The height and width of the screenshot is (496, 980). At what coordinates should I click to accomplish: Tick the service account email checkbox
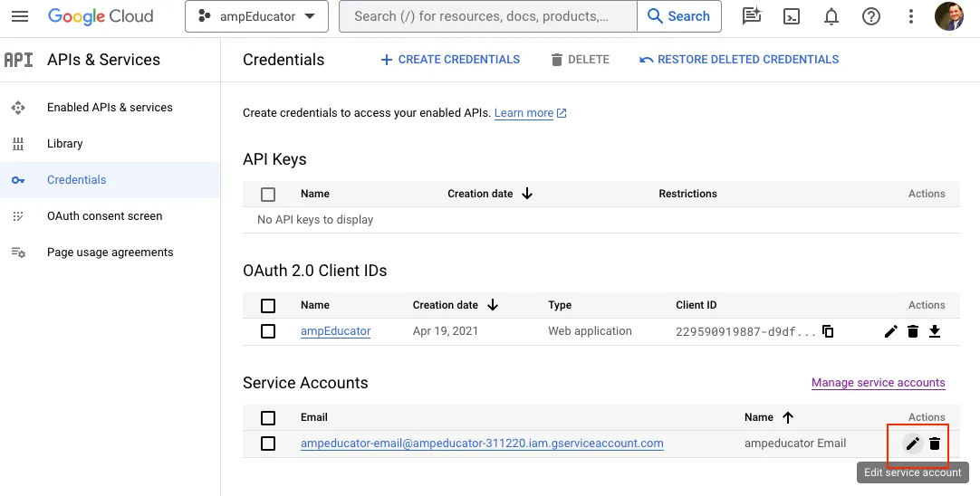point(268,444)
